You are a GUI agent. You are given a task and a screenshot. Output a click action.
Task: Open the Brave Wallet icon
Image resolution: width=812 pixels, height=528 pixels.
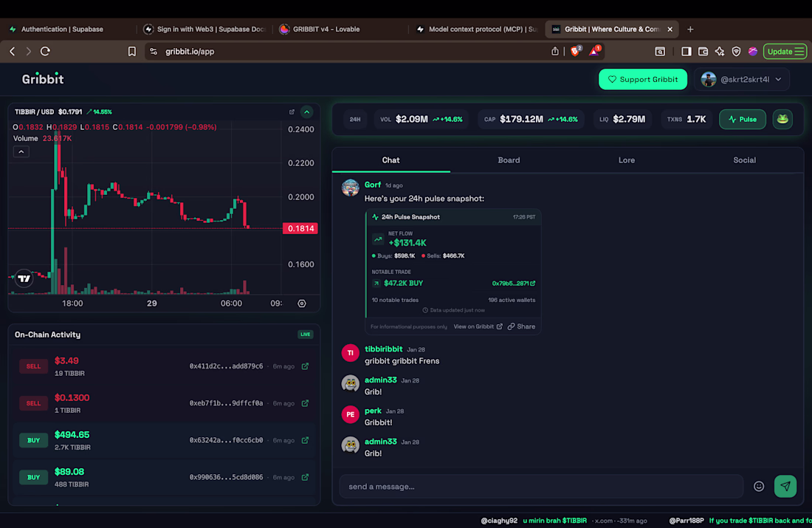pos(703,51)
